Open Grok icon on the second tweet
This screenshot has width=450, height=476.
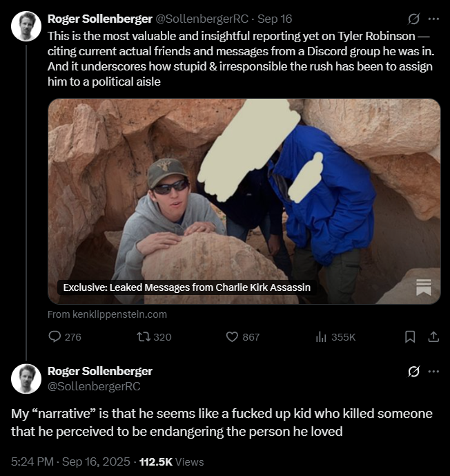coord(413,371)
